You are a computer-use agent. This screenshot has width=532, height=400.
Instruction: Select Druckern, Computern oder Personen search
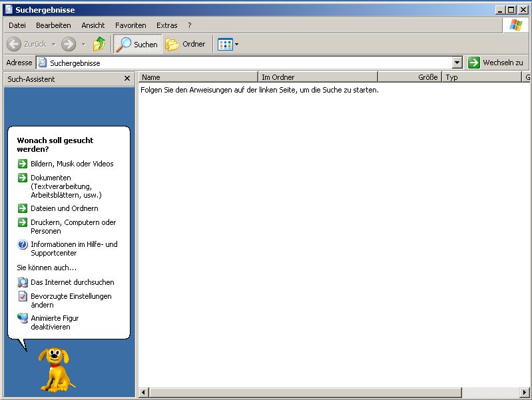73,226
